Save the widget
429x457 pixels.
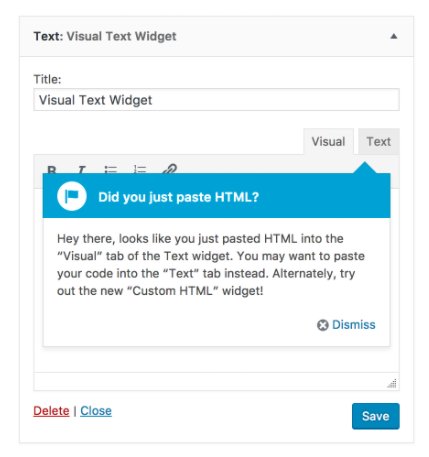(376, 416)
